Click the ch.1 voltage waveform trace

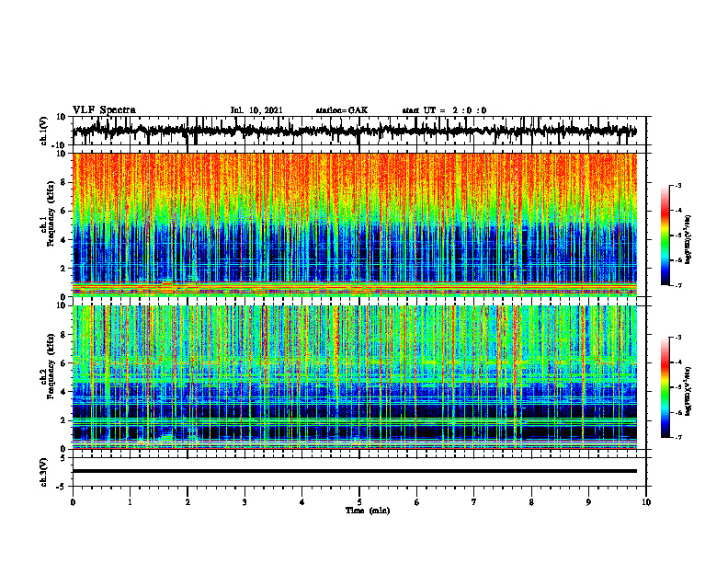coord(354,131)
